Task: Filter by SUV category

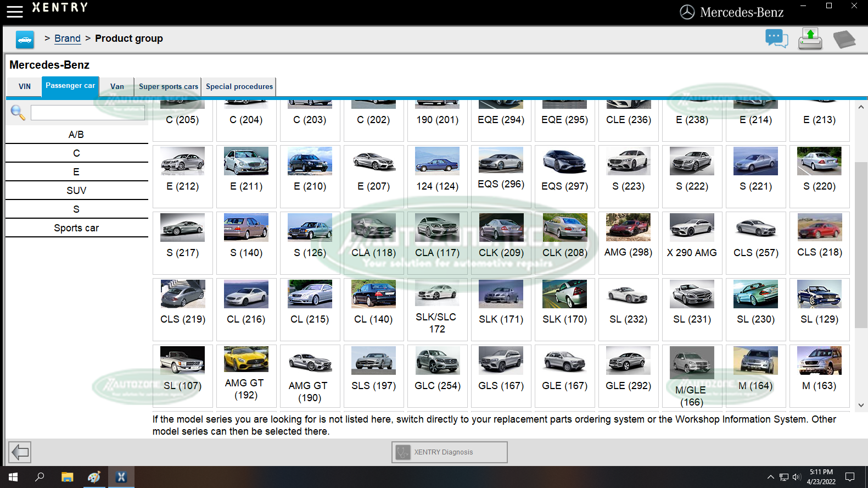Action: (x=76, y=191)
